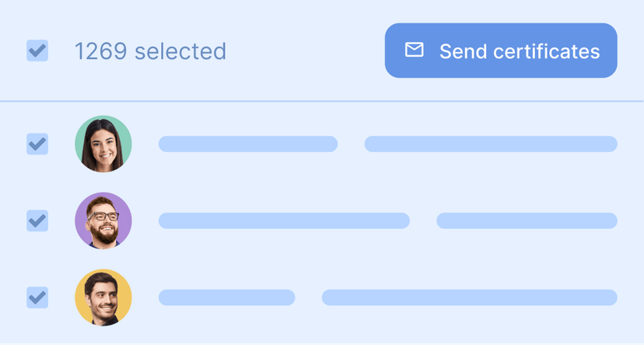
Task: Click the envelope icon in the Send button
Action: point(415,51)
